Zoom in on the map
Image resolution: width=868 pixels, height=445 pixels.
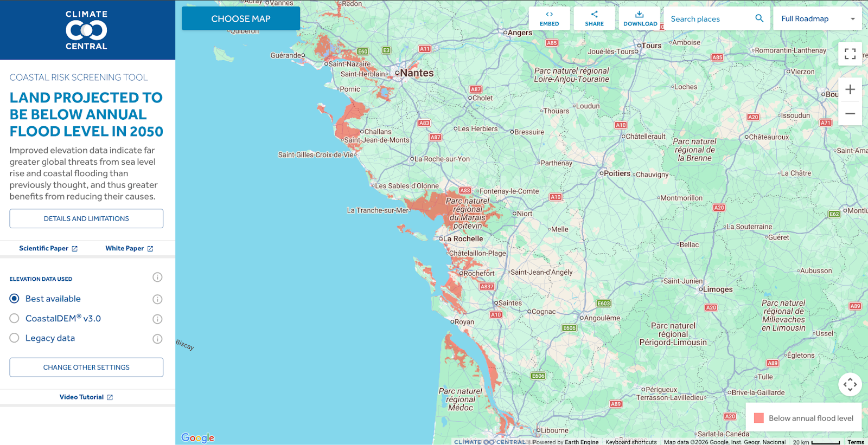point(850,89)
